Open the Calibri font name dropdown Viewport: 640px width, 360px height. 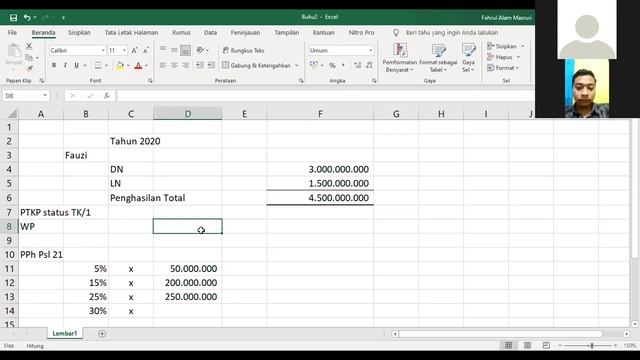pos(103,50)
